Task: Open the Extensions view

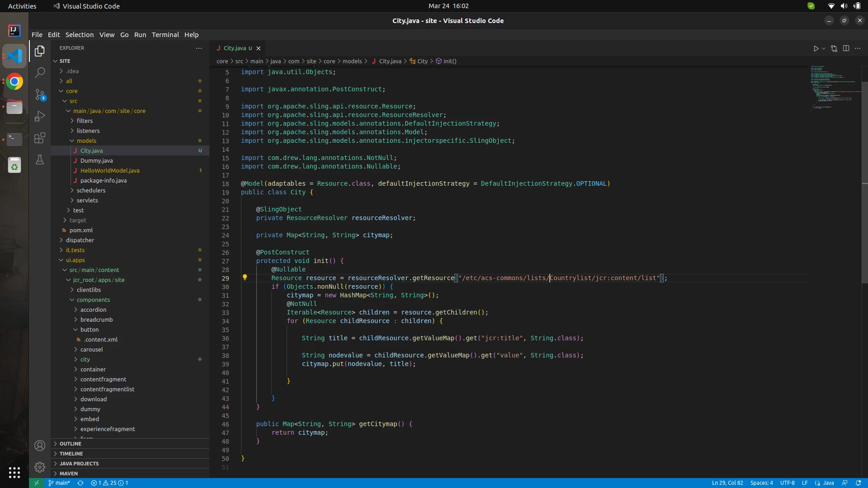Action: 40,138
